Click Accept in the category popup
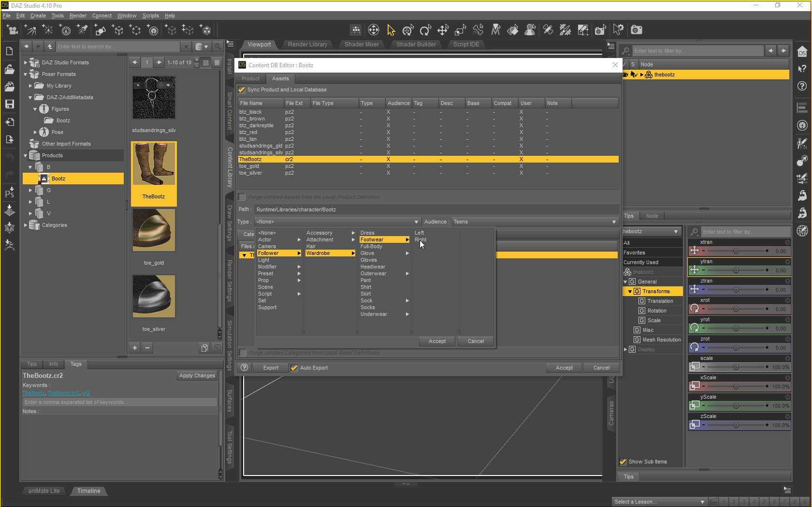The width and height of the screenshot is (812, 507). pyautogui.click(x=437, y=341)
